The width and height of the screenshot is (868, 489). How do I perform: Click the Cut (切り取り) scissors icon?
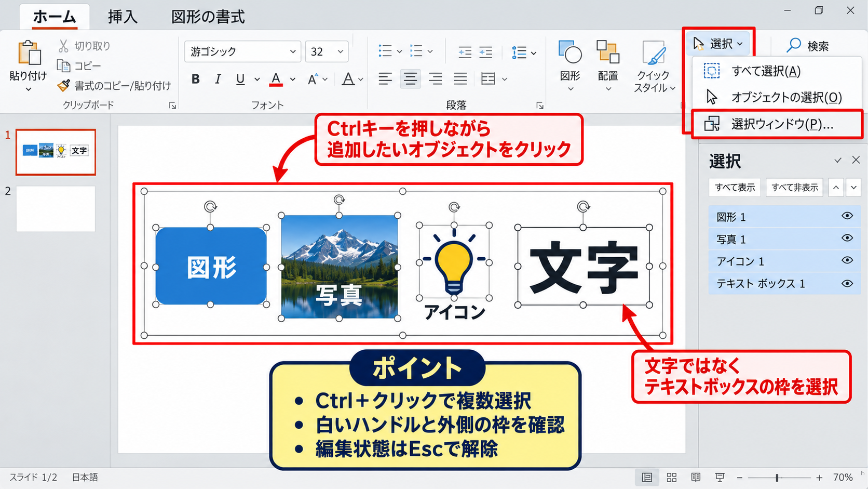(63, 46)
